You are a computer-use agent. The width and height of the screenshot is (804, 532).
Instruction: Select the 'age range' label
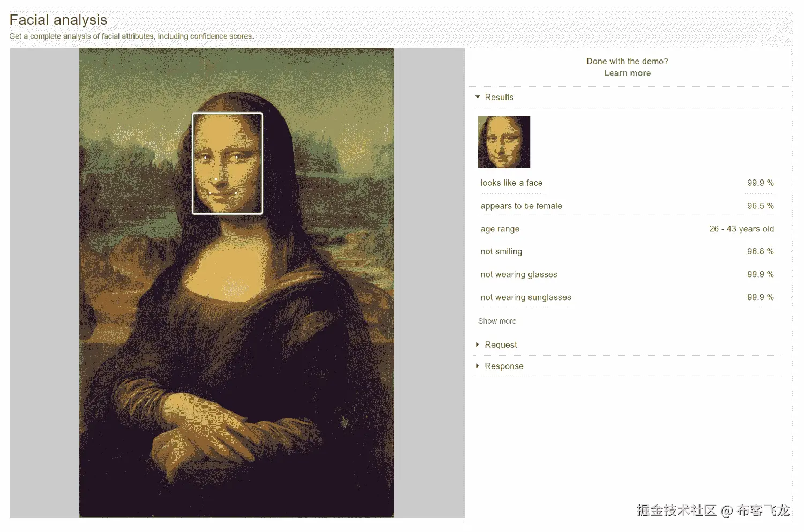click(x=500, y=229)
